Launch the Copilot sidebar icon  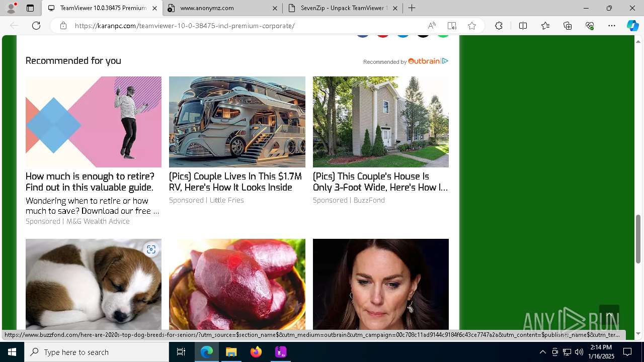click(632, 26)
